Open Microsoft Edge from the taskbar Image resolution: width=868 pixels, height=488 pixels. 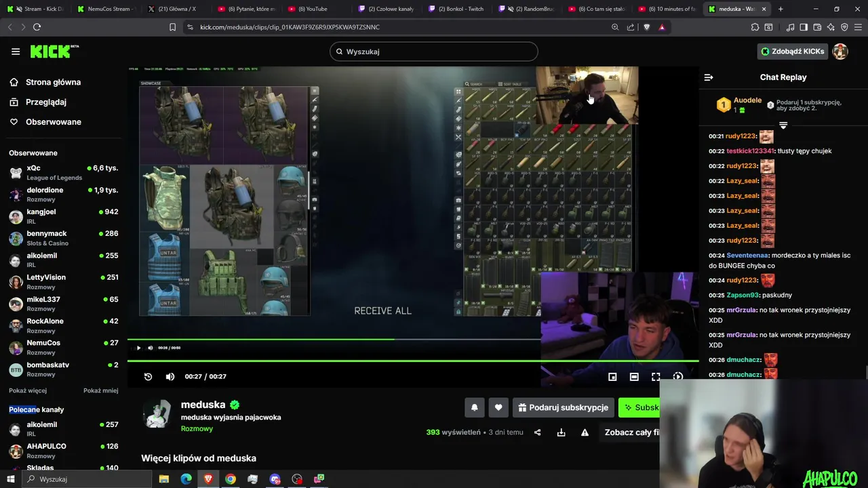(x=186, y=479)
